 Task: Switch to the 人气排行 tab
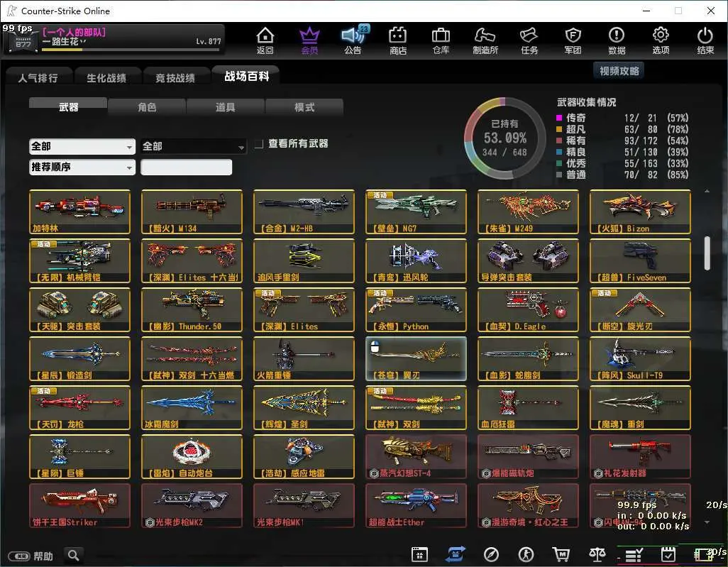[38, 77]
